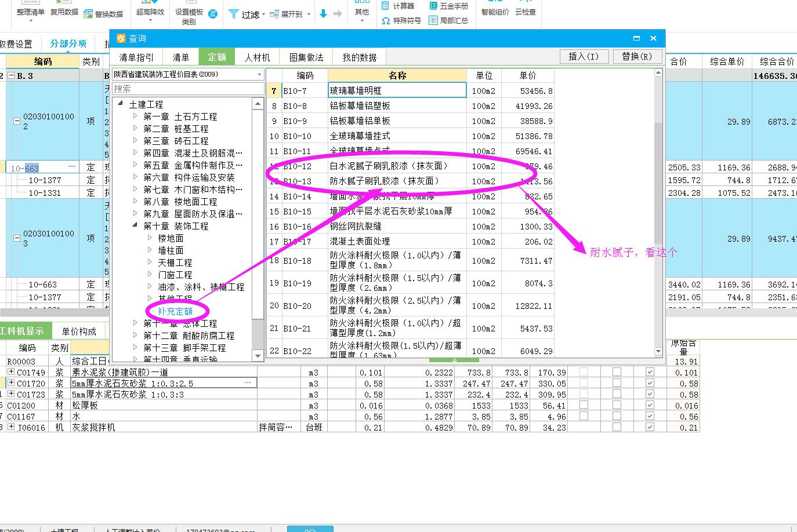Screen dimensions: 797x532
Task: Click the quota list scroll-down arrow
Action: point(658,351)
